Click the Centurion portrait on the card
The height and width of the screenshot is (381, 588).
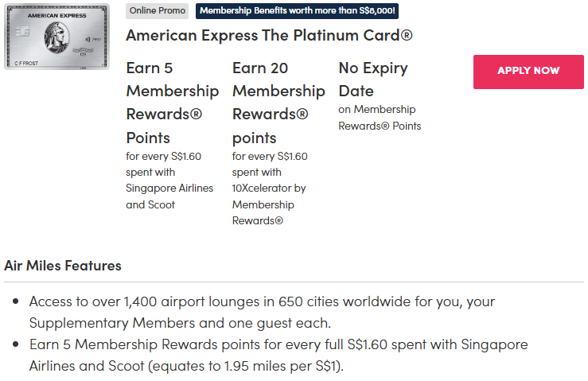pyautogui.click(x=57, y=37)
